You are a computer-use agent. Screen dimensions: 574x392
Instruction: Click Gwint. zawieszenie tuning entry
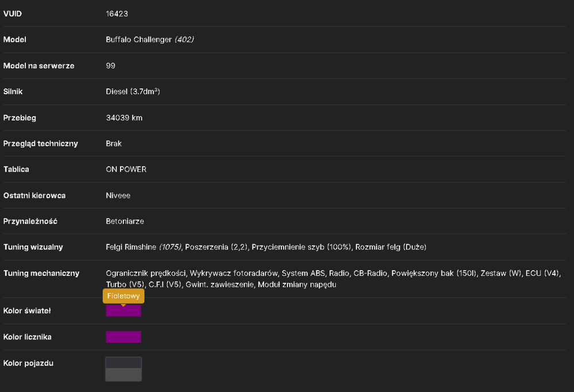click(x=220, y=285)
